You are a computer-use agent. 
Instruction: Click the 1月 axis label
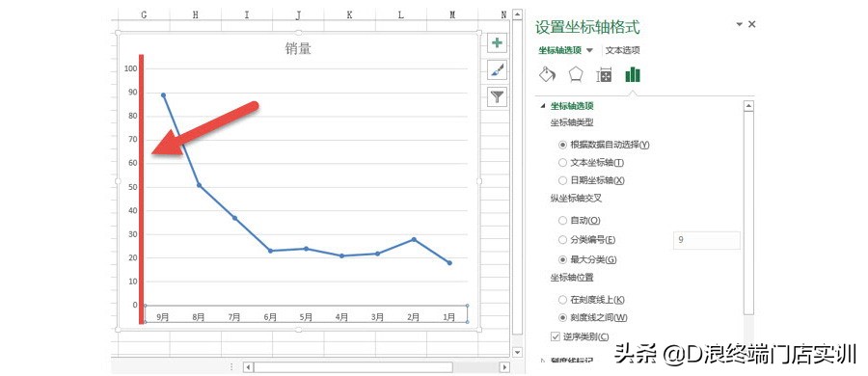tap(449, 317)
